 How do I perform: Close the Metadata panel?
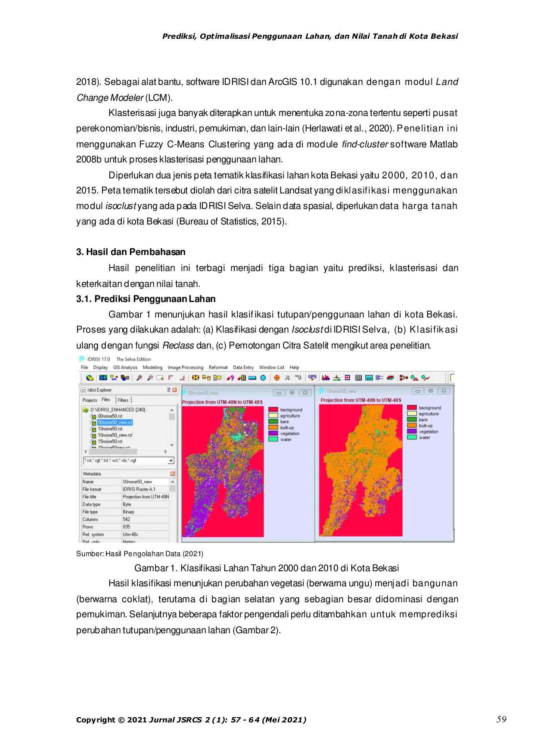point(173,474)
